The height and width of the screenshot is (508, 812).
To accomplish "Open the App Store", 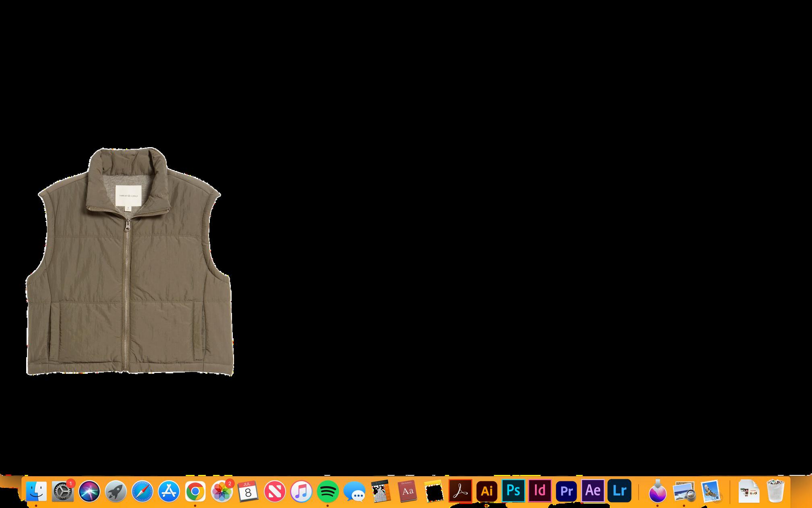I will (x=169, y=491).
